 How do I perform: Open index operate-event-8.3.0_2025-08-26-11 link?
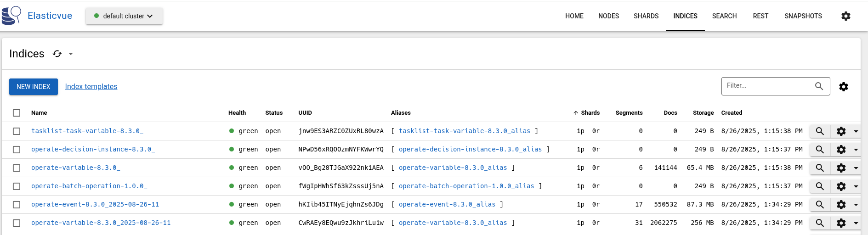pyautogui.click(x=95, y=204)
